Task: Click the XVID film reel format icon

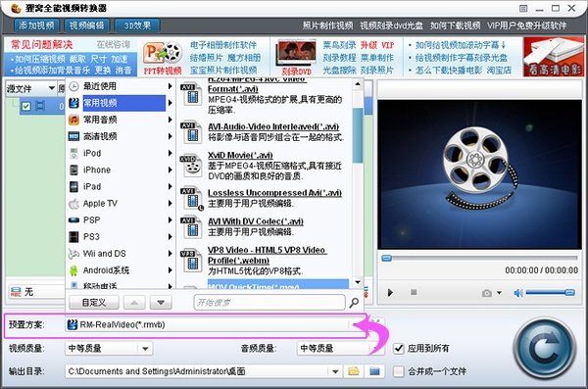Action: coord(191,166)
